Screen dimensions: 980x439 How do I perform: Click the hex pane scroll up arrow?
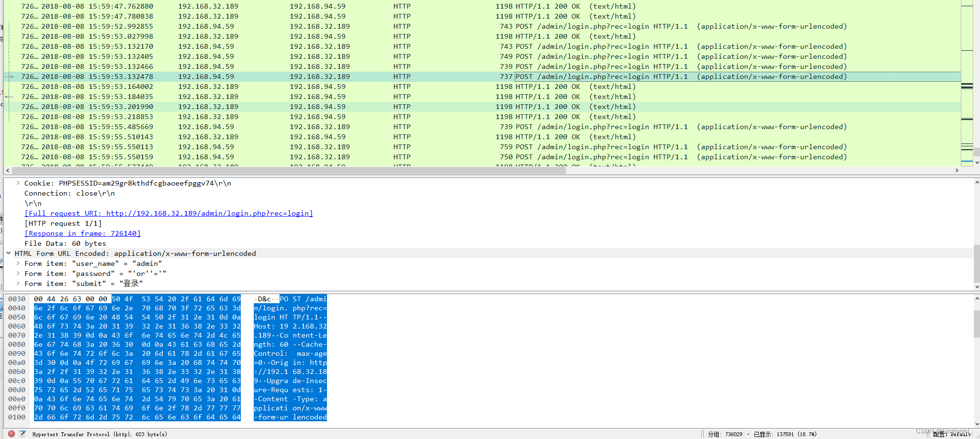tap(977, 298)
